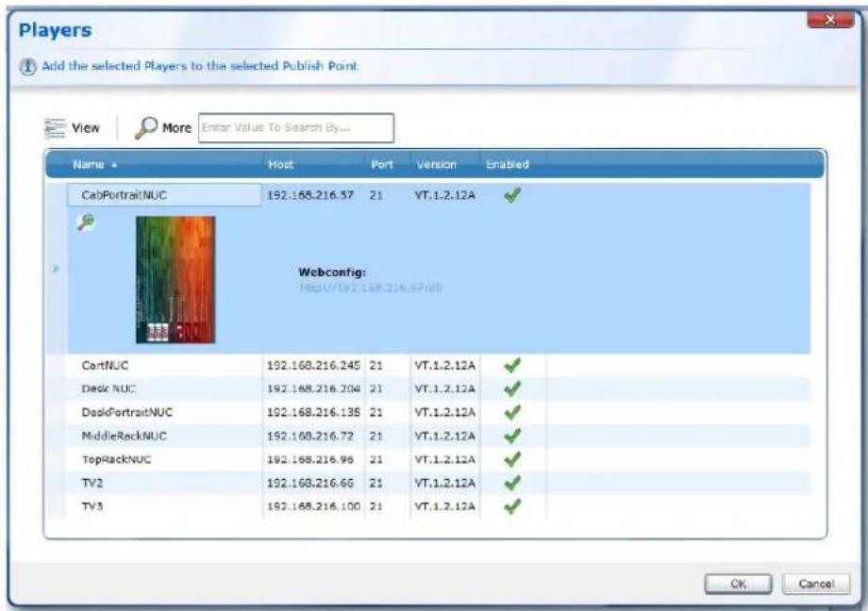The height and width of the screenshot is (611, 868).
Task: Toggle Enabled checkmark for CabPortraitNUC
Action: (512, 195)
